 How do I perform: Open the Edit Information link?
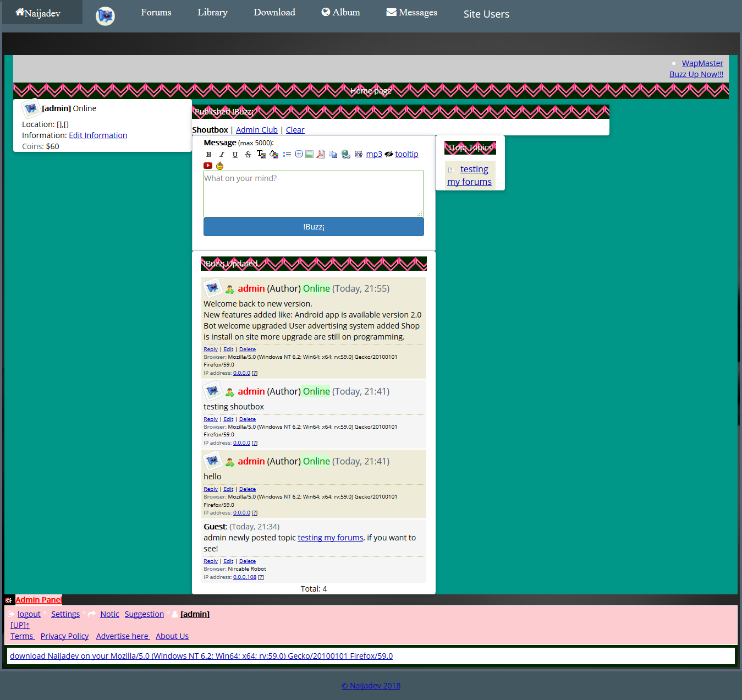pos(98,135)
